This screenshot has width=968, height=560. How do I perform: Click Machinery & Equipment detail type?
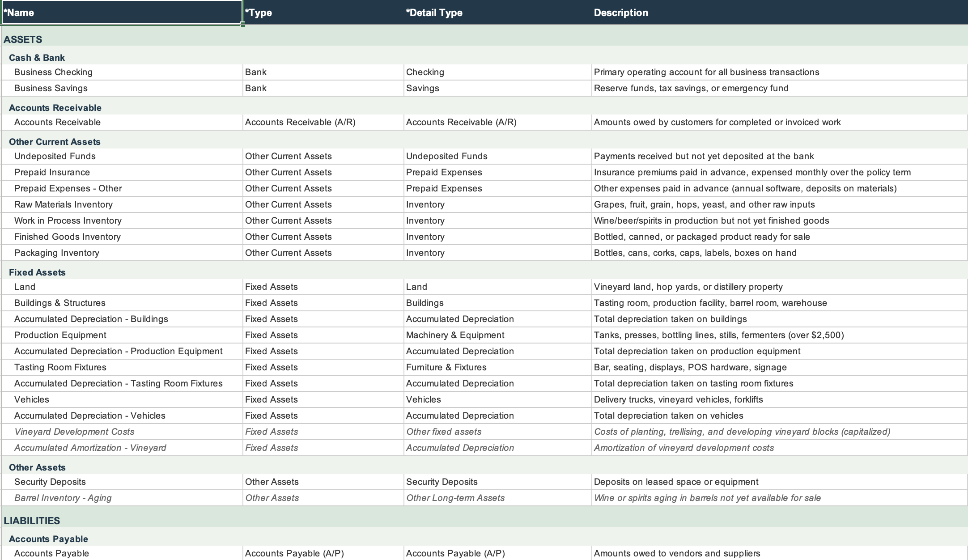tap(498, 335)
